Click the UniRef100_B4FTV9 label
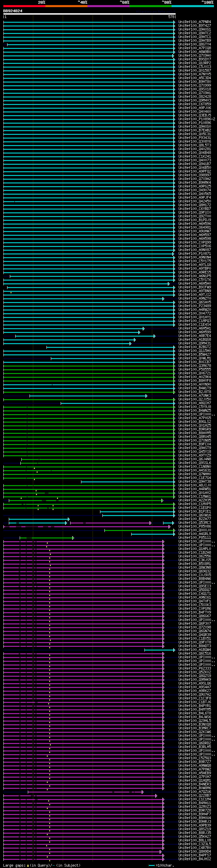The height and width of the screenshot is (868, 217). (195, 613)
